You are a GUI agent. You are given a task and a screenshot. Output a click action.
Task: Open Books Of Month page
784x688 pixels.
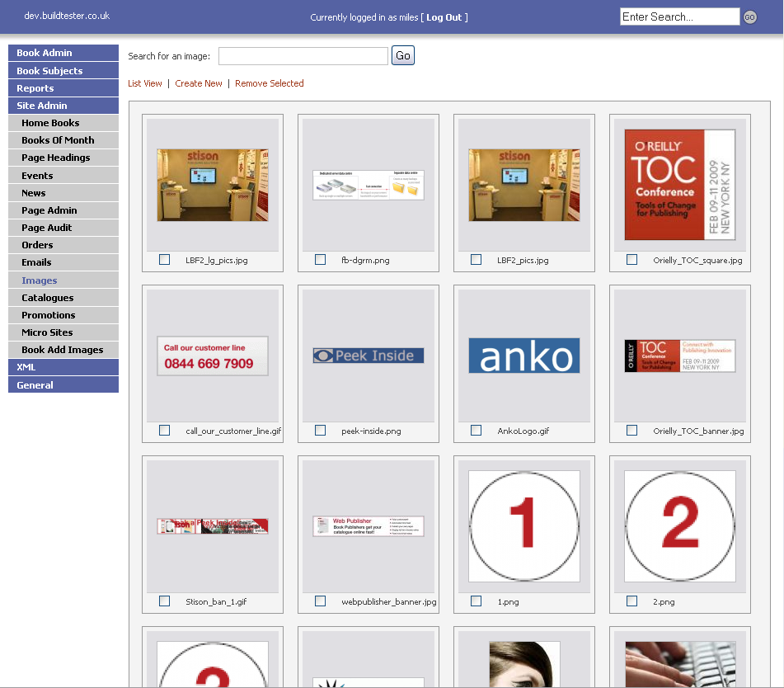[63, 140]
